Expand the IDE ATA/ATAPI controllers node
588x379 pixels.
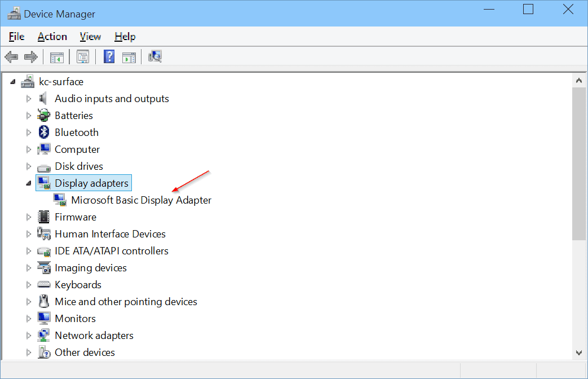coord(29,250)
